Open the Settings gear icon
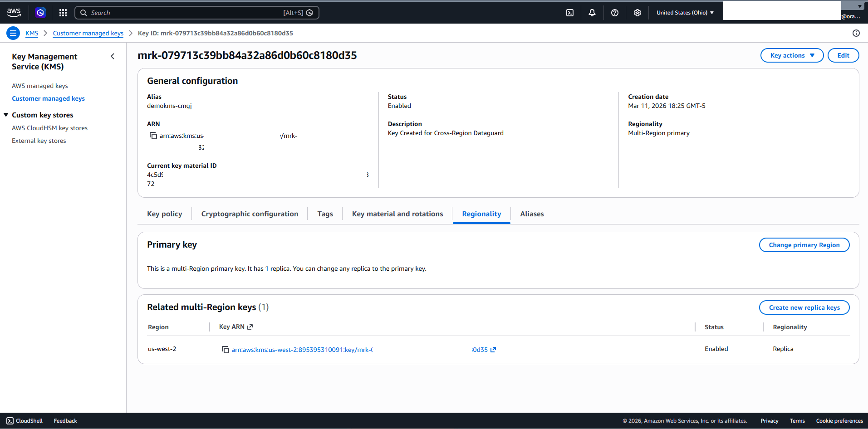The height and width of the screenshot is (429, 868). (x=637, y=12)
